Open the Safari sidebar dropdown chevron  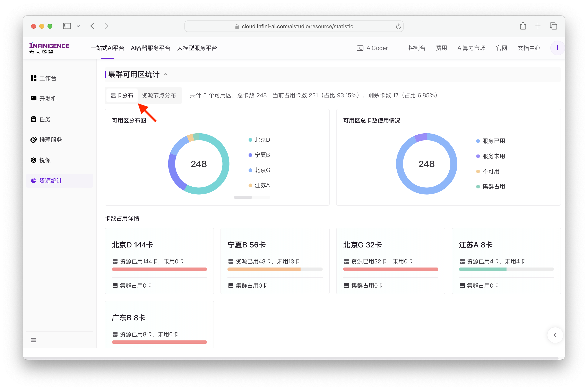tap(78, 26)
